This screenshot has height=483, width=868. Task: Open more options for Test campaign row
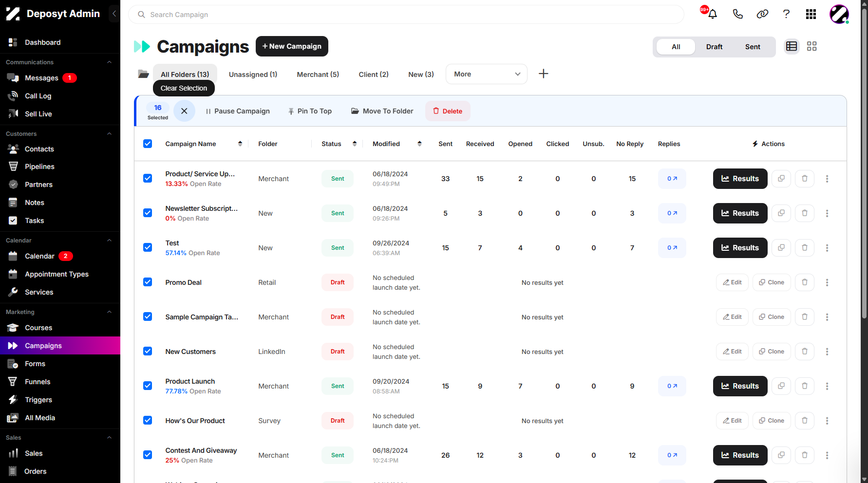pyautogui.click(x=827, y=248)
